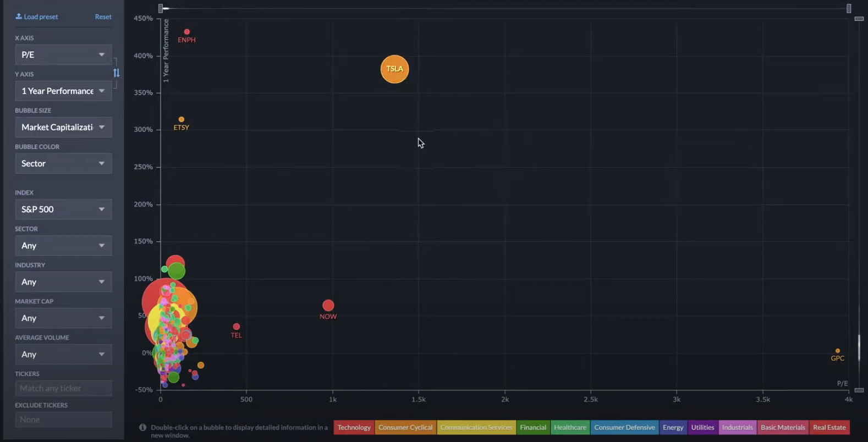Click the NOW bubble
The height and width of the screenshot is (442, 868).
click(x=328, y=305)
